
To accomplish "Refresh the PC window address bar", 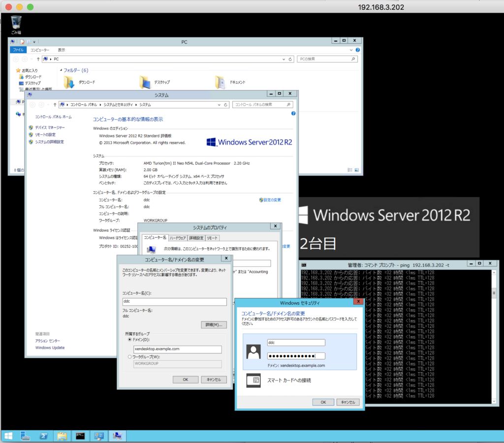I will click(290, 59).
